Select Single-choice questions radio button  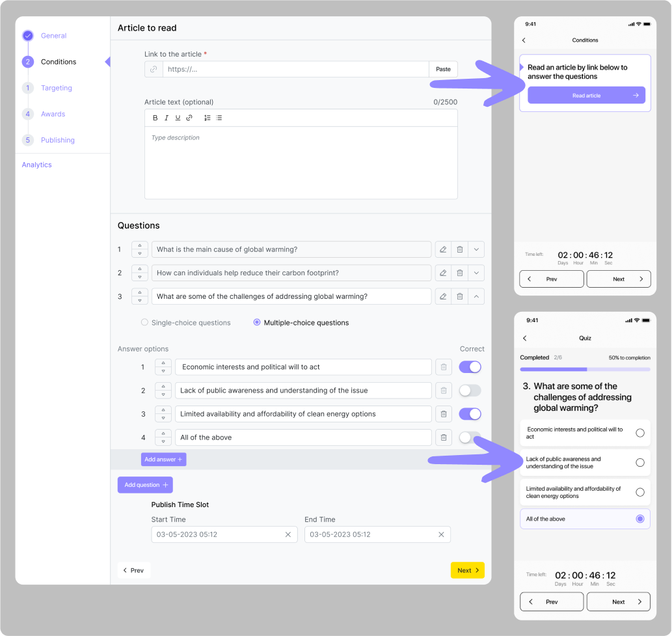click(x=144, y=322)
